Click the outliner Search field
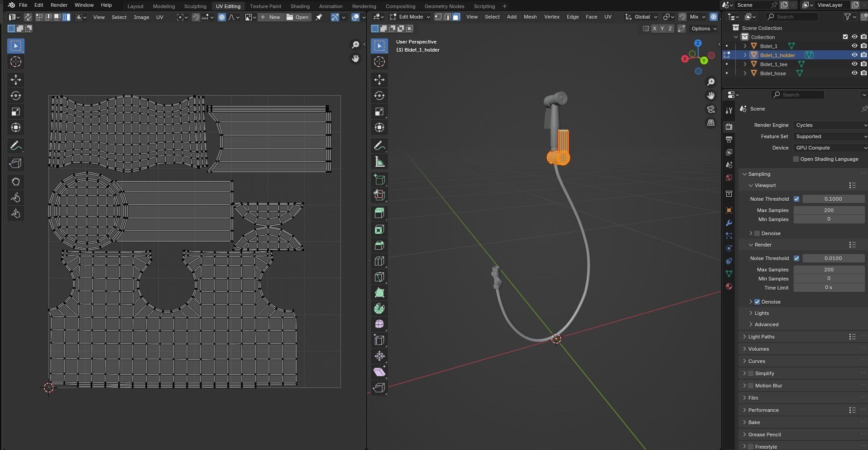The width and height of the screenshot is (868, 450). (792, 17)
